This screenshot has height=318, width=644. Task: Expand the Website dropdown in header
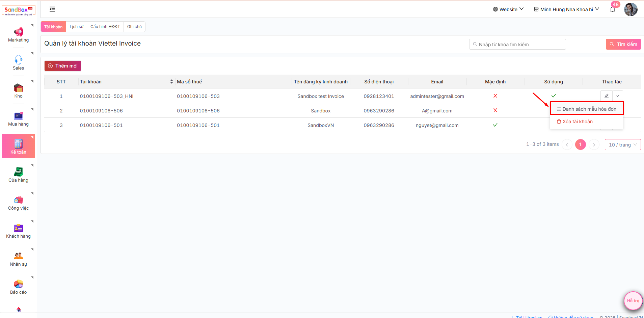508,9
